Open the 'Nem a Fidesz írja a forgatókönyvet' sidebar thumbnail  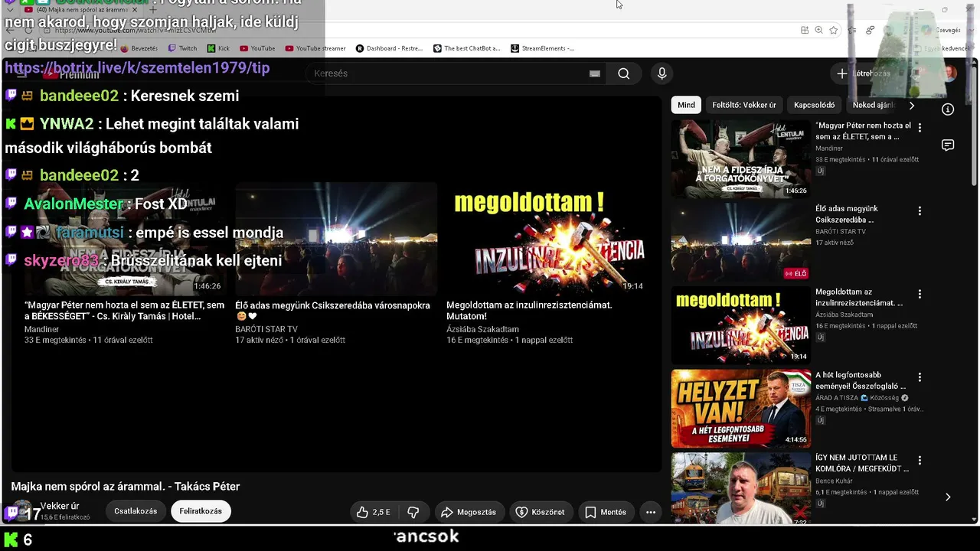point(740,159)
